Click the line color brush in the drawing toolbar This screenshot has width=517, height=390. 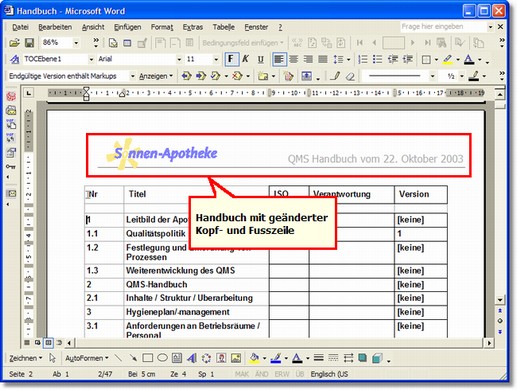click(x=276, y=358)
